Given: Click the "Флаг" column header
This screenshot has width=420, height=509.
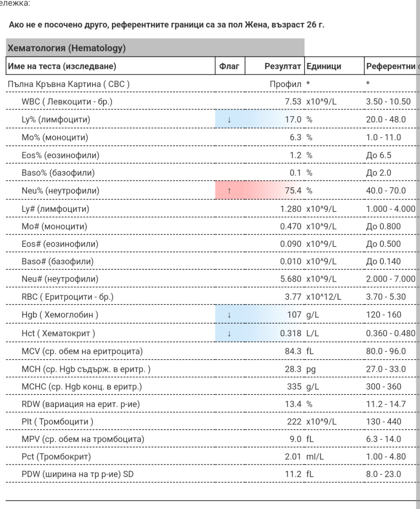Looking at the screenshot, I should pyautogui.click(x=229, y=67).
